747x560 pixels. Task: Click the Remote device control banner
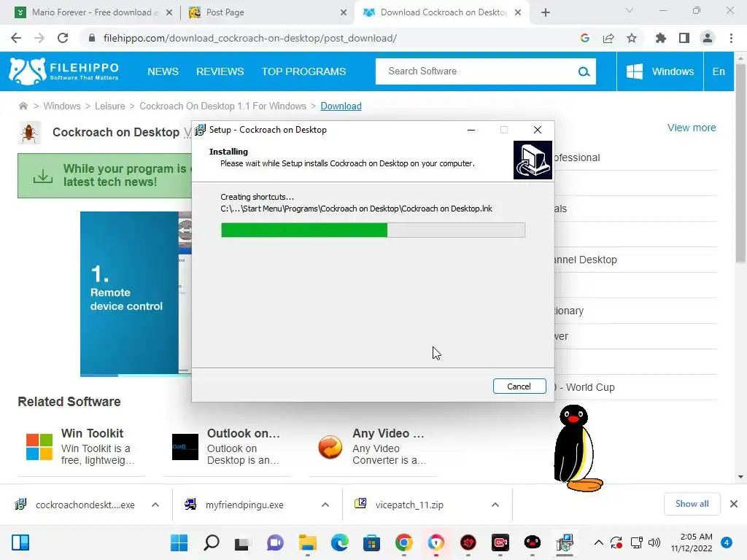[x=136, y=294]
